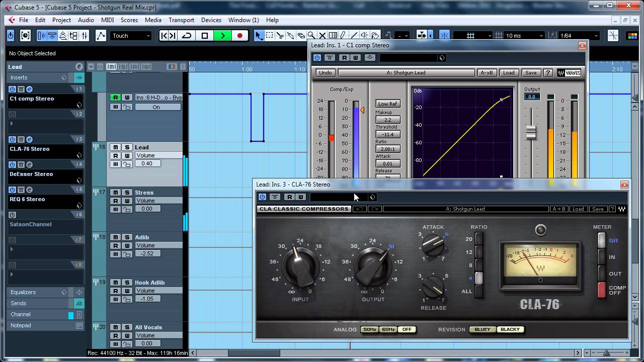Solo the Adlib track

coord(127,237)
